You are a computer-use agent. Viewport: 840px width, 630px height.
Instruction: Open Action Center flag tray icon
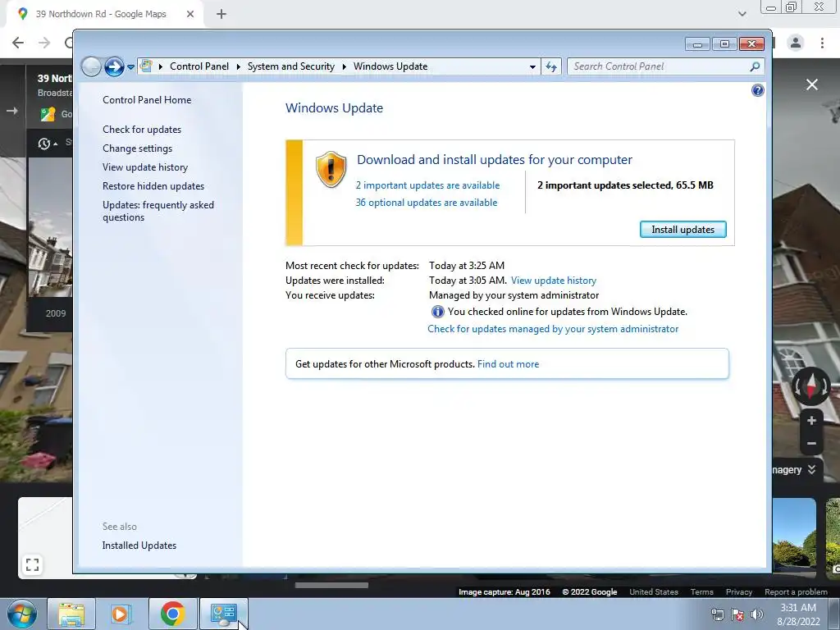pos(737,614)
